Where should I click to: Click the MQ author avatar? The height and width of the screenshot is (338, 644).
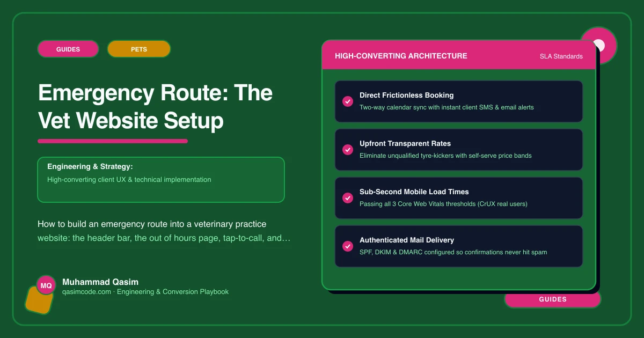click(46, 285)
